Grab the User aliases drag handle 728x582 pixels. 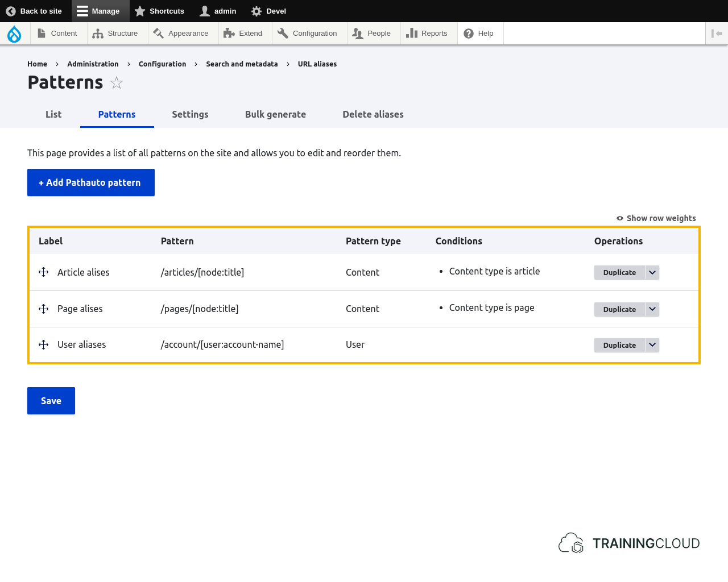44,344
